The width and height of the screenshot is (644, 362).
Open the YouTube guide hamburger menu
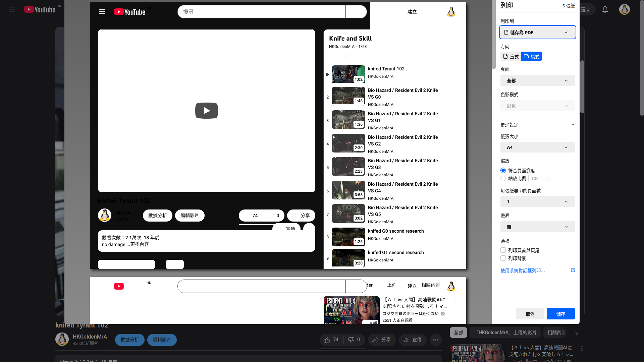12,9
